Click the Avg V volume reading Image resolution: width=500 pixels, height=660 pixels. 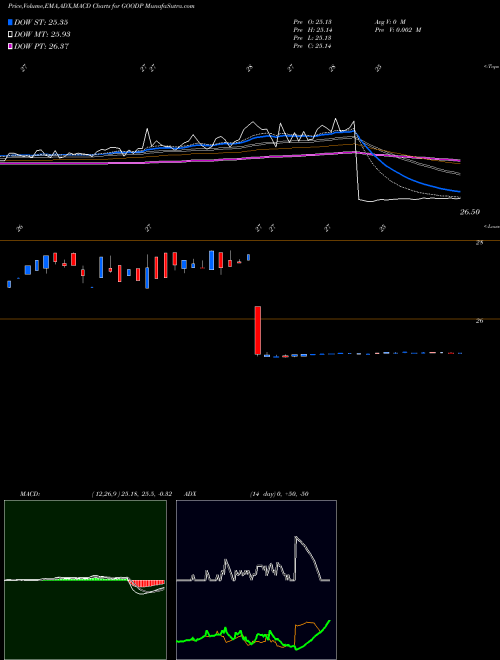click(x=390, y=22)
